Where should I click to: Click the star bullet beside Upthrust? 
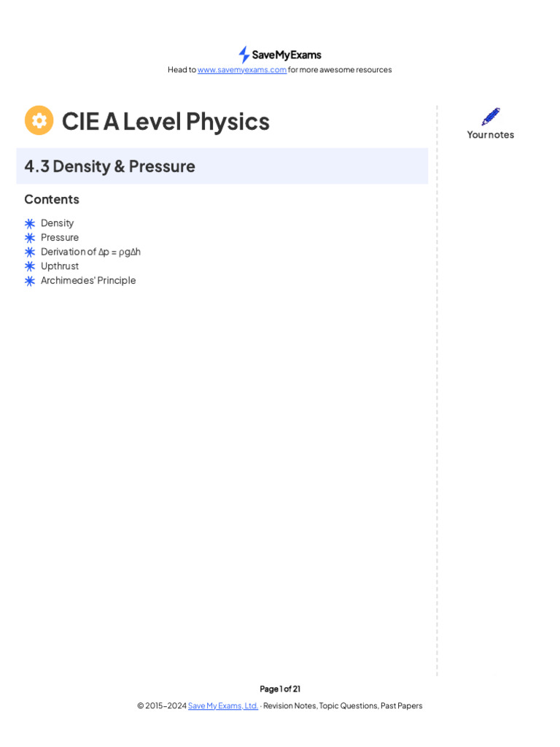[30, 266]
